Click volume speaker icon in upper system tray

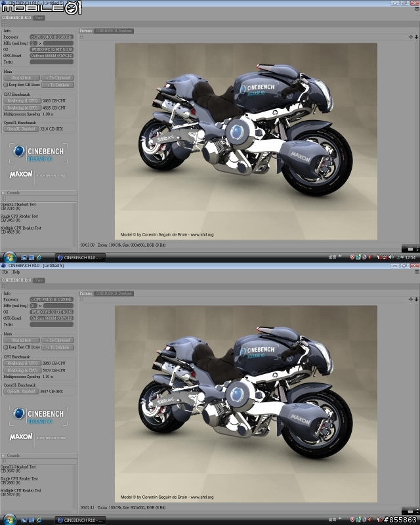391,257
